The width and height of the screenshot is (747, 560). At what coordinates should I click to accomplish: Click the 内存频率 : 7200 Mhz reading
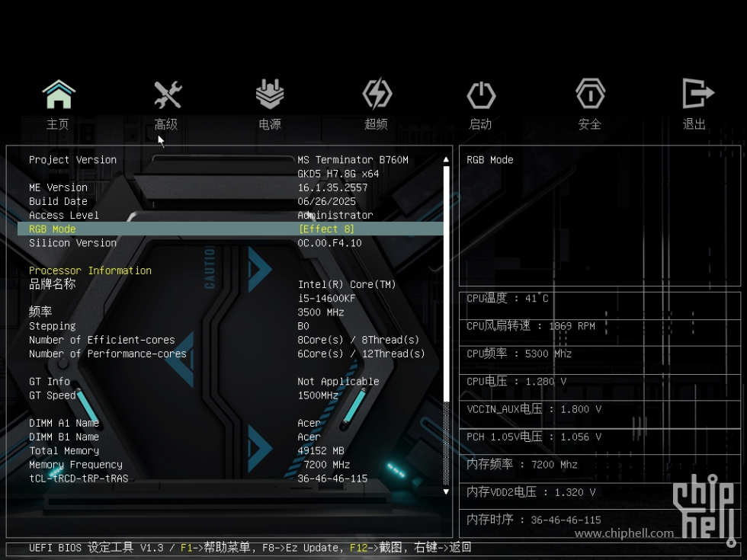point(522,464)
